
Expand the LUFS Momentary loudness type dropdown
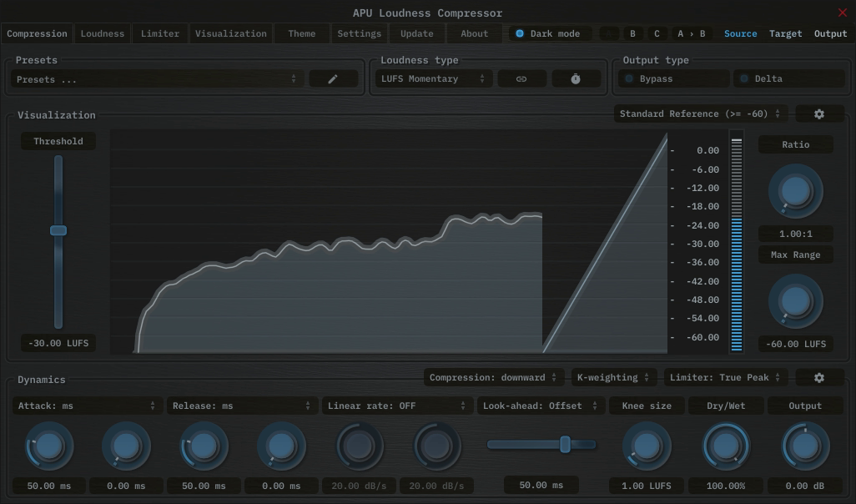pyautogui.click(x=433, y=79)
